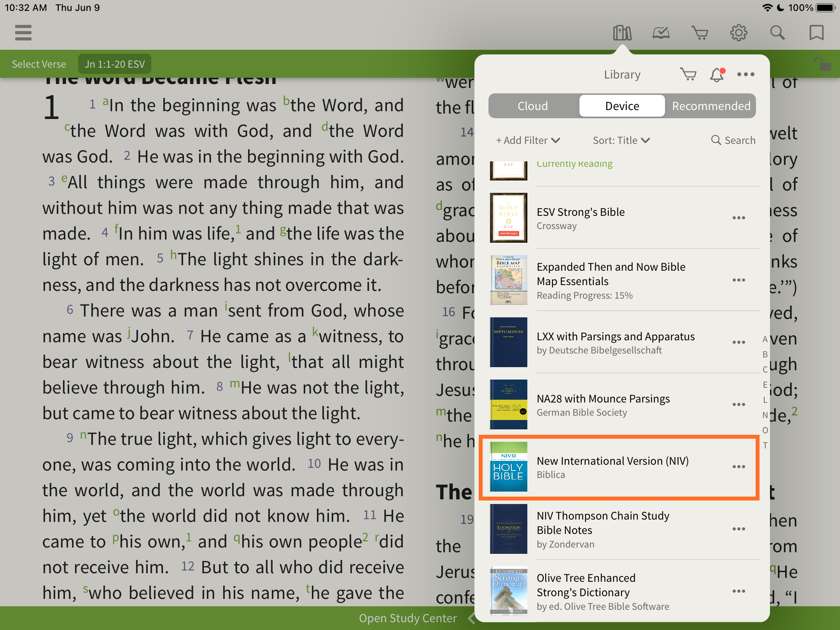Viewport: 840px width, 630px height.
Task: Open the Sort: Title dropdown
Action: click(621, 140)
